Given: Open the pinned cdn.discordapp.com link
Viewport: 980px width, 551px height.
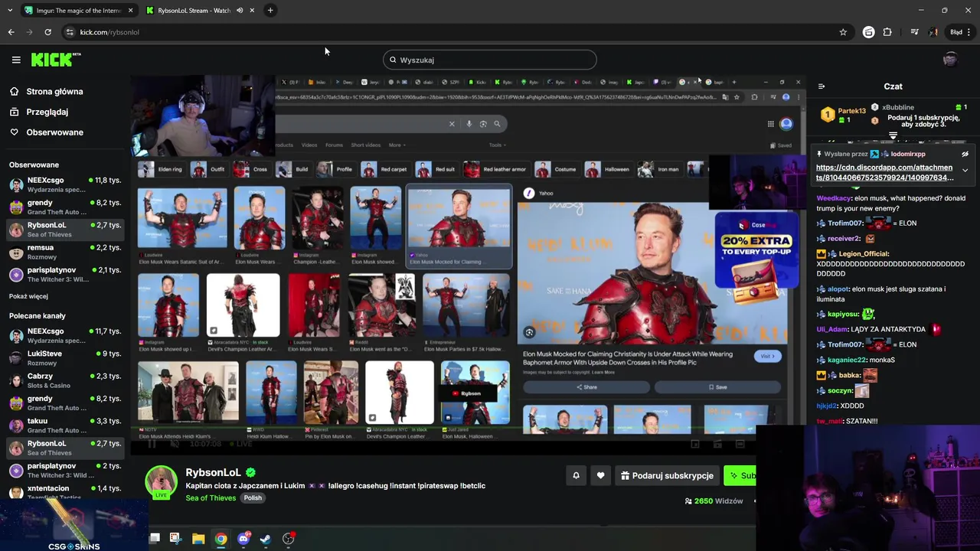Looking at the screenshot, I should [885, 172].
